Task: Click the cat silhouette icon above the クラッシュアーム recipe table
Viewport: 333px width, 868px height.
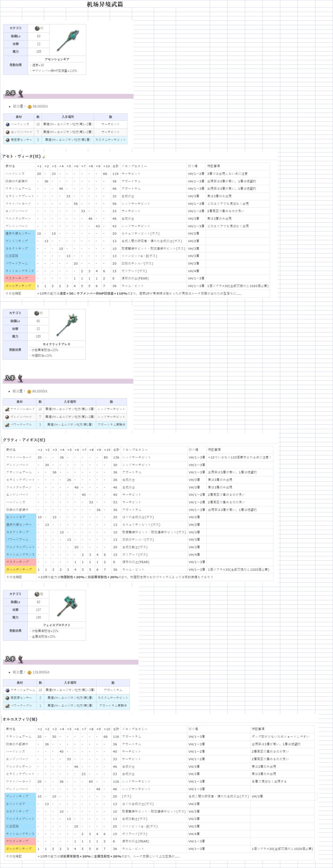Action: click(x=21, y=659)
